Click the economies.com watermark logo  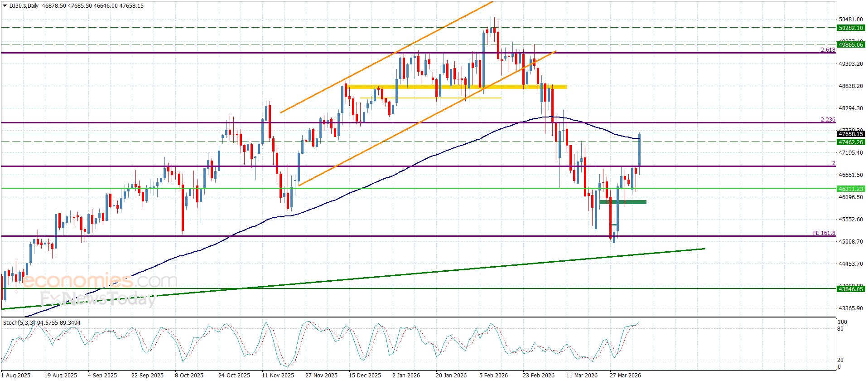100,281
